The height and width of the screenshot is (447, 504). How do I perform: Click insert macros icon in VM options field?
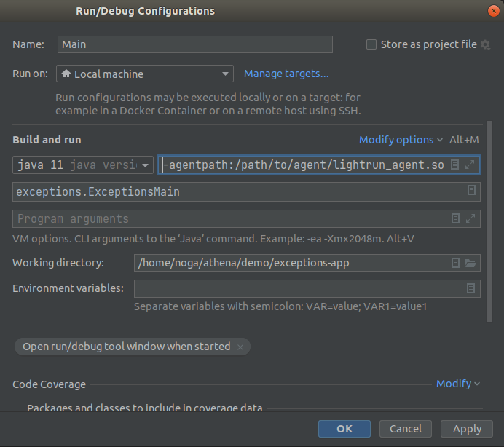[455, 165]
